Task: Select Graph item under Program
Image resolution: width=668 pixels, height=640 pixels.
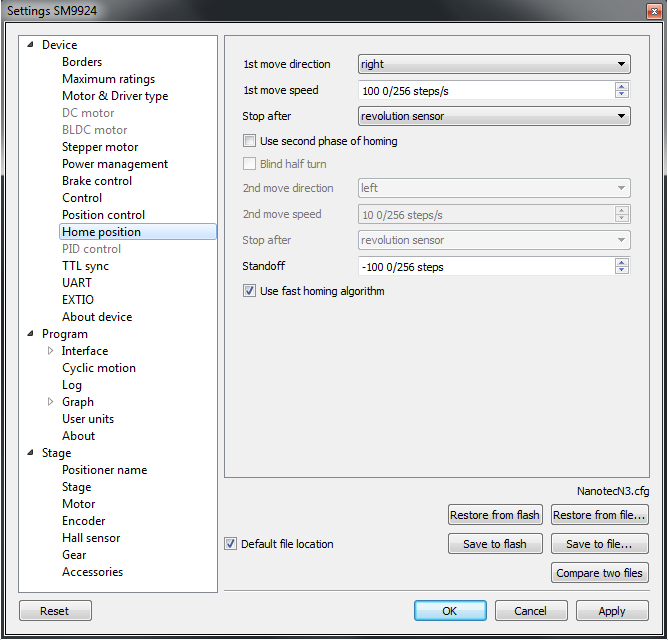Action: click(78, 402)
